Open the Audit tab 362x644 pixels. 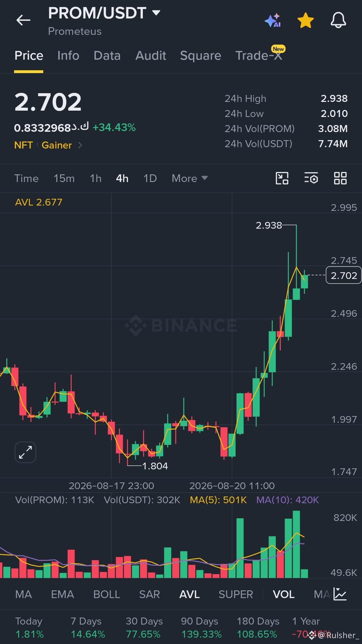point(150,55)
